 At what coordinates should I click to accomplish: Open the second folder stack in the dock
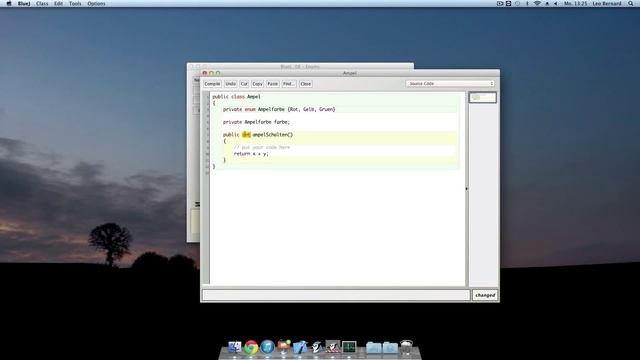pyautogui.click(x=390, y=347)
